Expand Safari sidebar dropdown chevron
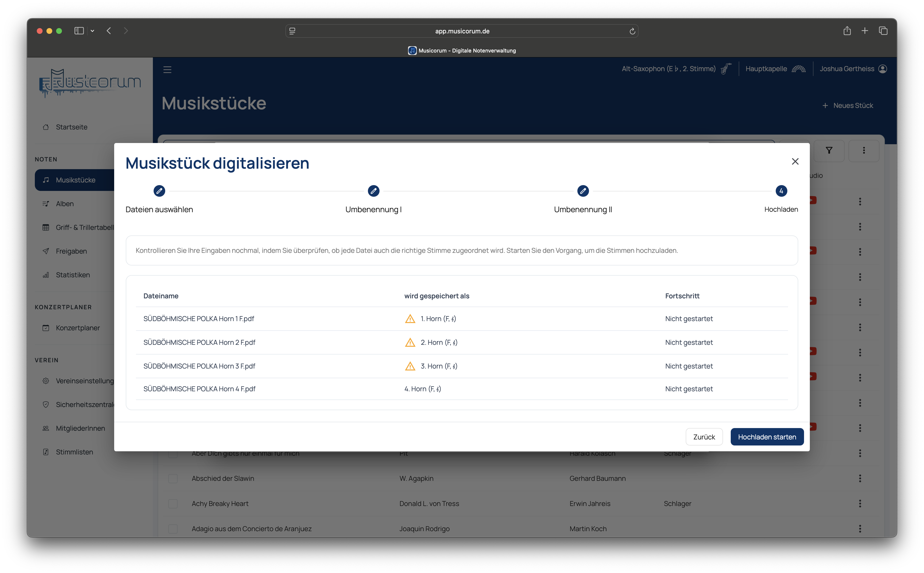 (x=92, y=31)
